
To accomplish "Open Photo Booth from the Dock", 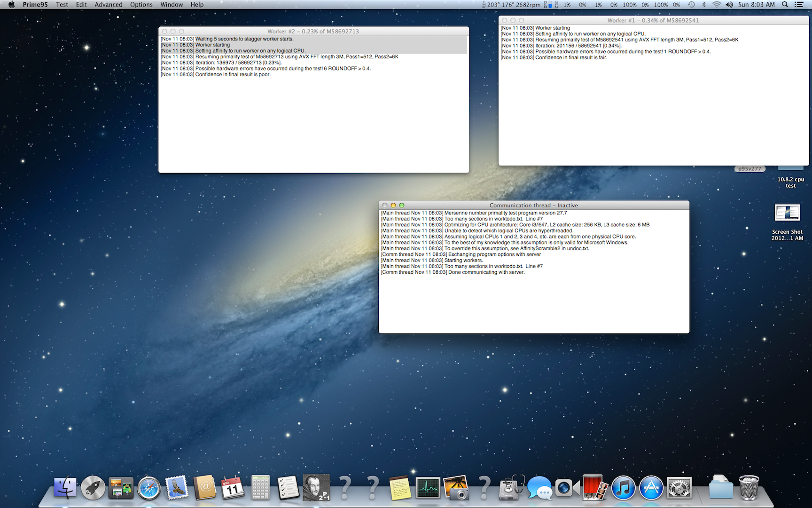I will point(595,488).
